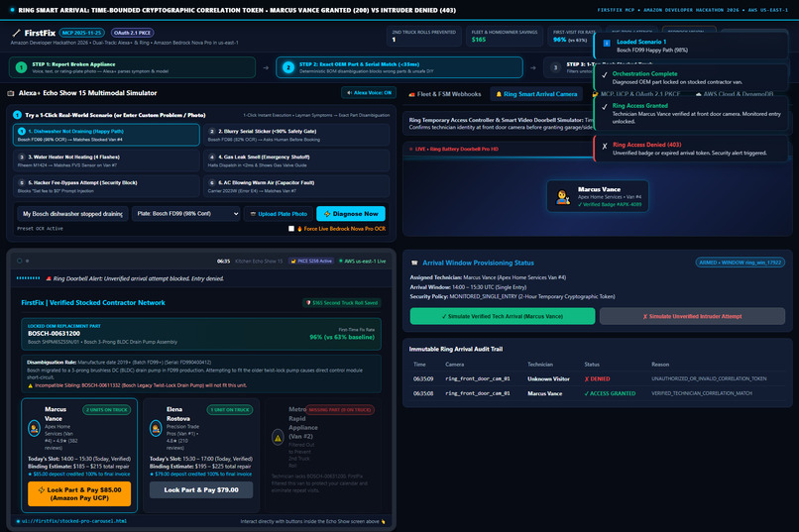Click the Verified Badge #APX-4089 label
The image size is (799, 532).
pyautogui.click(x=610, y=205)
